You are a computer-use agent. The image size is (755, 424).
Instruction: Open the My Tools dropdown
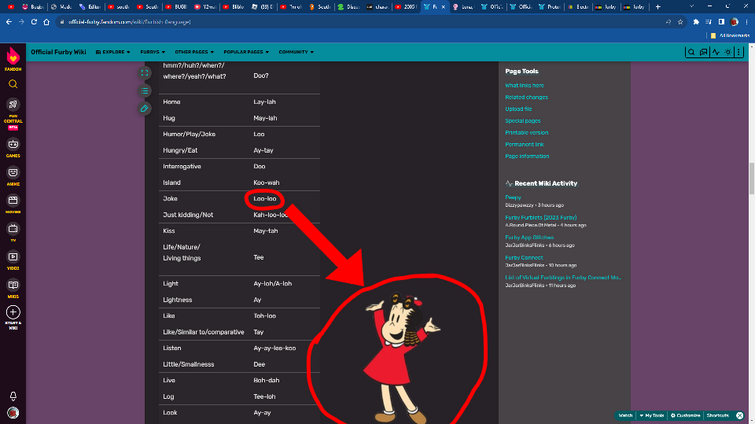[x=652, y=415]
